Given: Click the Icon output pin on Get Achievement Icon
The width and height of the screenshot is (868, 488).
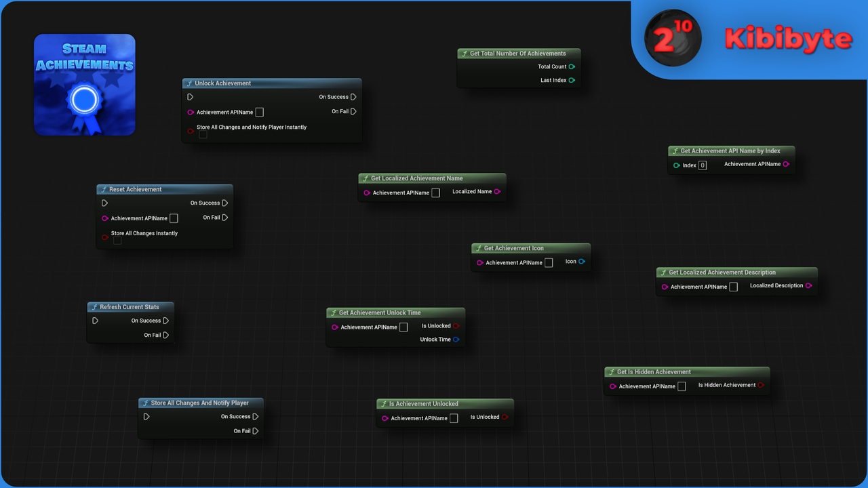Looking at the screenshot, I should click(x=582, y=262).
